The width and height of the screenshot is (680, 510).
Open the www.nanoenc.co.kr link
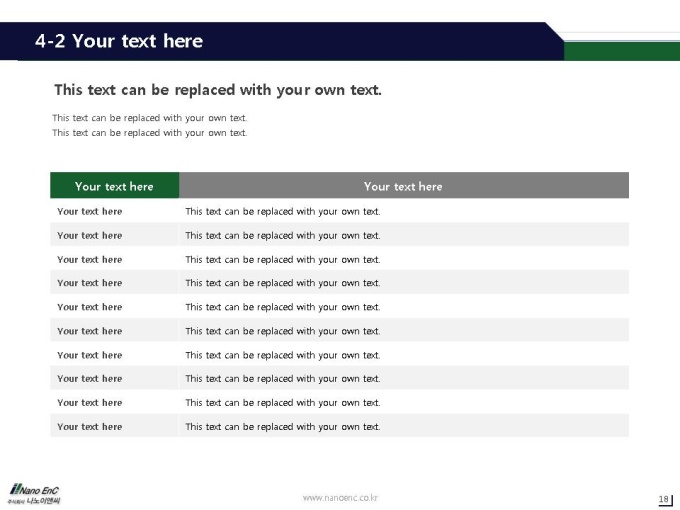(340, 498)
